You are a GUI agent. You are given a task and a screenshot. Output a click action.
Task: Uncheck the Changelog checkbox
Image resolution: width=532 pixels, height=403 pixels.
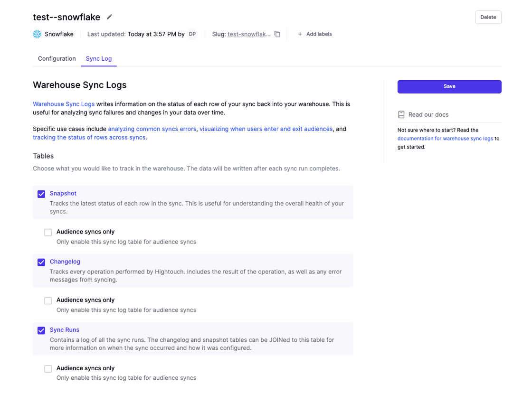click(41, 262)
